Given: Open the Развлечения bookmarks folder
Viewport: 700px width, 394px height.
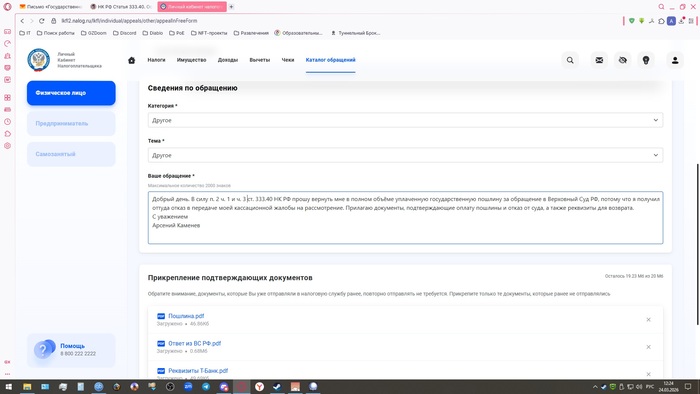Looking at the screenshot, I should point(251,33).
